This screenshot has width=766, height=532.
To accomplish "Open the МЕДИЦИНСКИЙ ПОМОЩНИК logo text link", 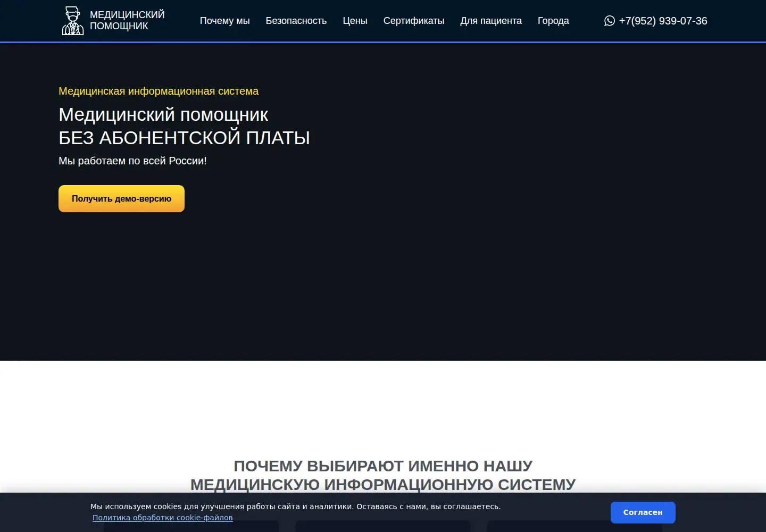I will 127,20.
